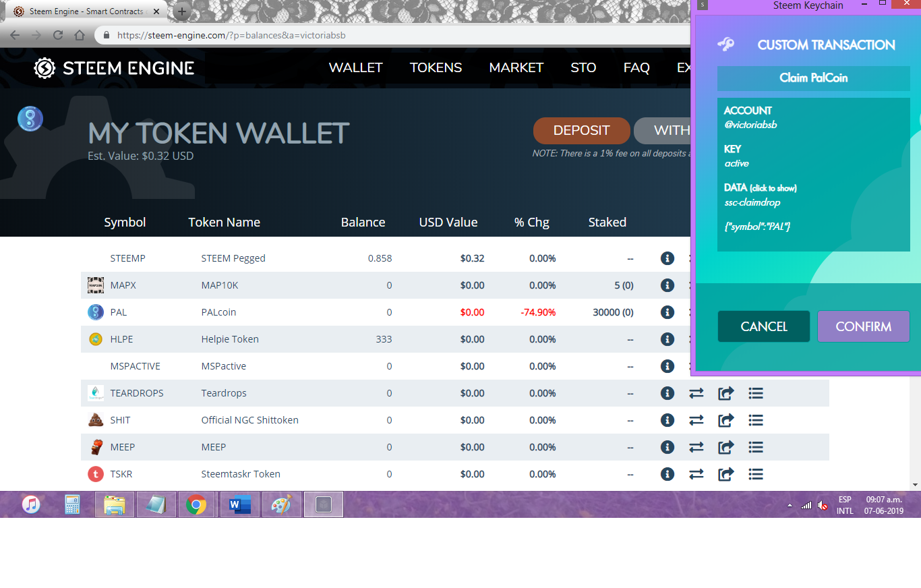
Task: Open MARKET menu item
Action: 516,67
